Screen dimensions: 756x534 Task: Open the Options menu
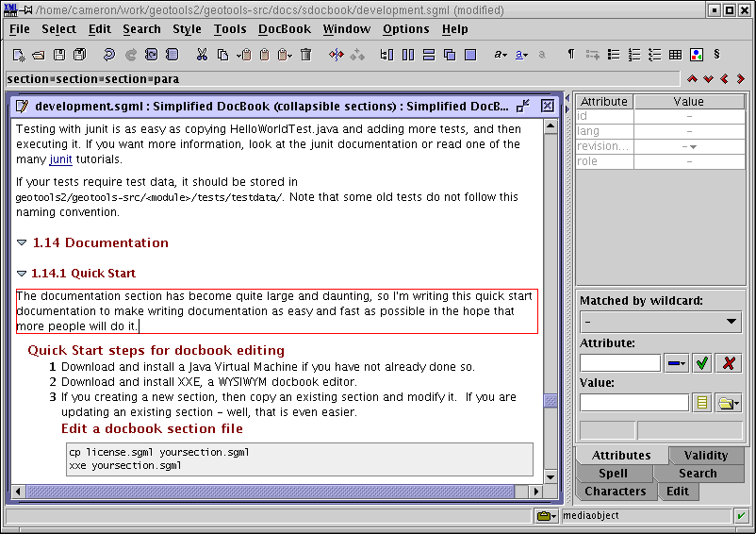pyautogui.click(x=406, y=29)
